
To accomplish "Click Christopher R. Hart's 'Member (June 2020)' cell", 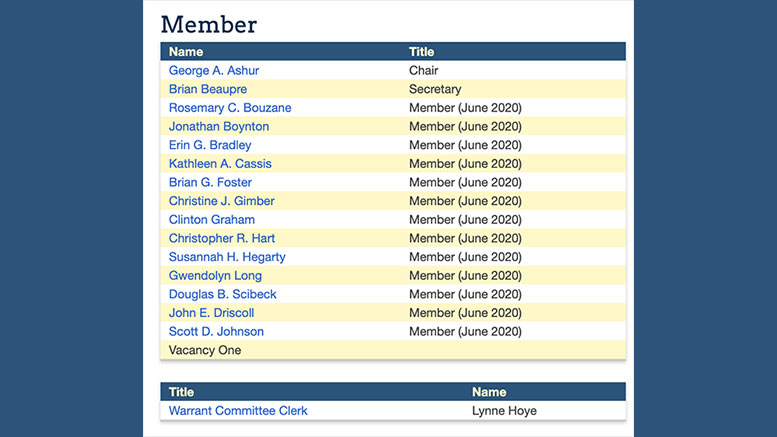I will (465, 238).
